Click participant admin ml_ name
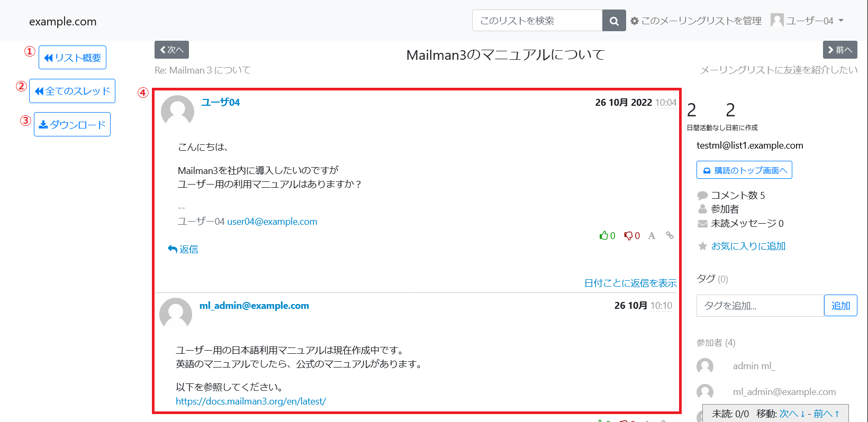The image size is (868, 422). point(754,366)
